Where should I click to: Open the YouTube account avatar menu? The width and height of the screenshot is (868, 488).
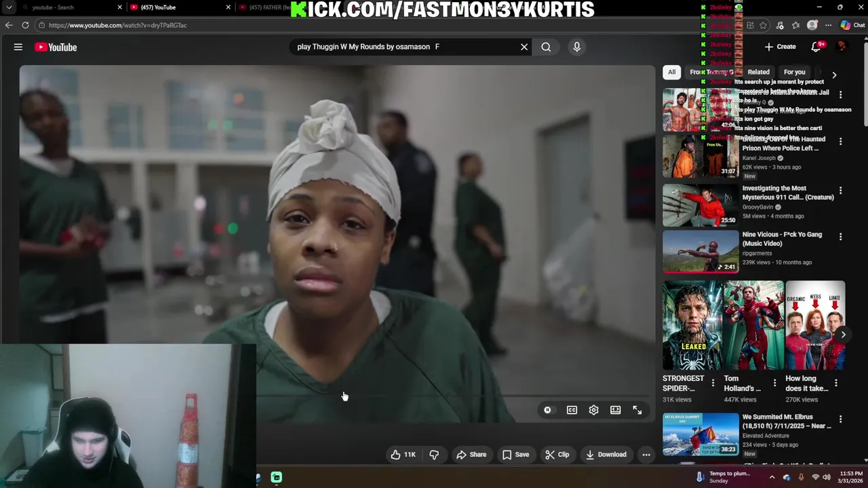(x=842, y=47)
